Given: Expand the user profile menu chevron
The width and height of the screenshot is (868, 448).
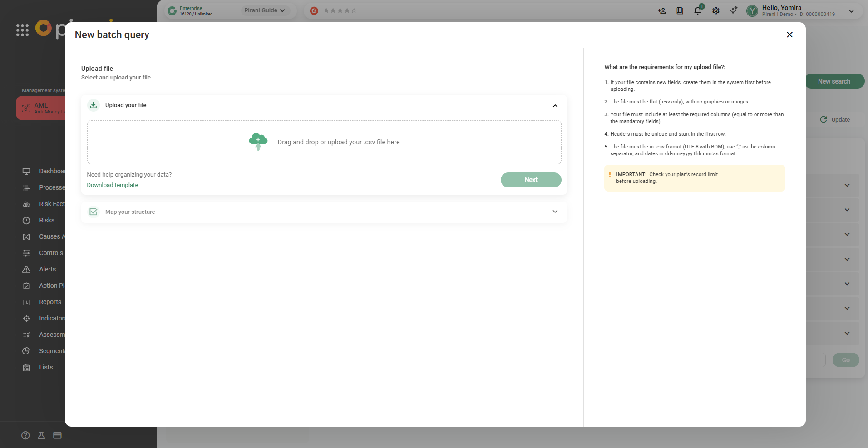Looking at the screenshot, I should [851, 11].
